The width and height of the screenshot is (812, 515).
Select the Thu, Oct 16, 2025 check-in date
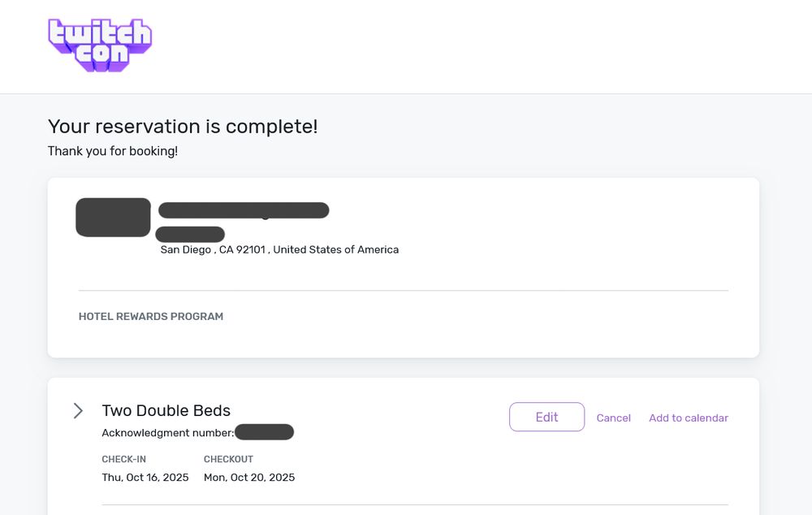point(145,478)
